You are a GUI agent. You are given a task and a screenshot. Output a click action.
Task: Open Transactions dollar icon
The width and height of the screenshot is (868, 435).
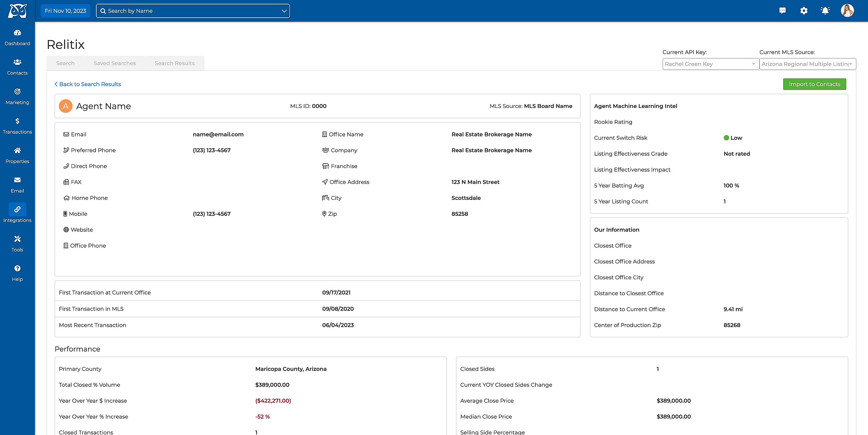[17, 121]
